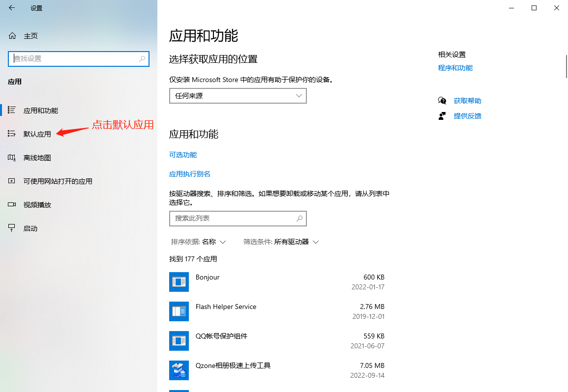Select the Flash Helper Service icon

pyautogui.click(x=179, y=311)
